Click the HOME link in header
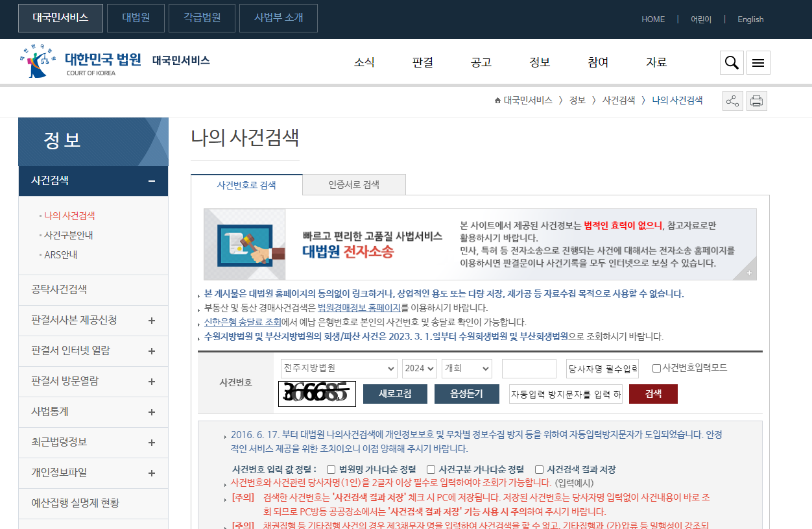Image resolution: width=812 pixels, height=529 pixels. coord(653,19)
